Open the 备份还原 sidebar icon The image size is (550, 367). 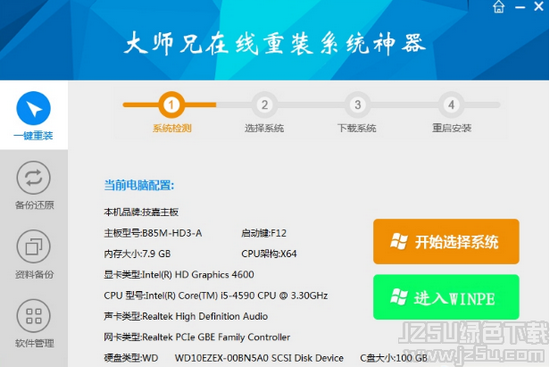[x=34, y=178]
